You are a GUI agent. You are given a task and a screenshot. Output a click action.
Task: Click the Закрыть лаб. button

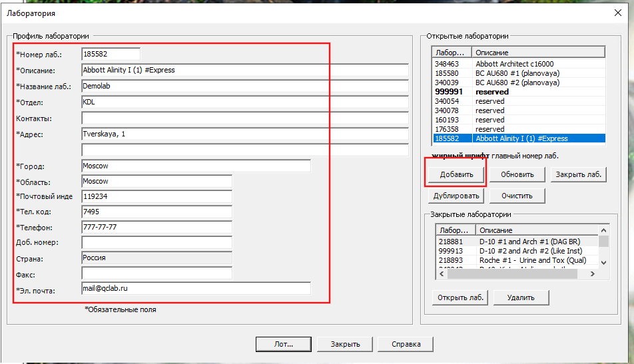click(577, 174)
